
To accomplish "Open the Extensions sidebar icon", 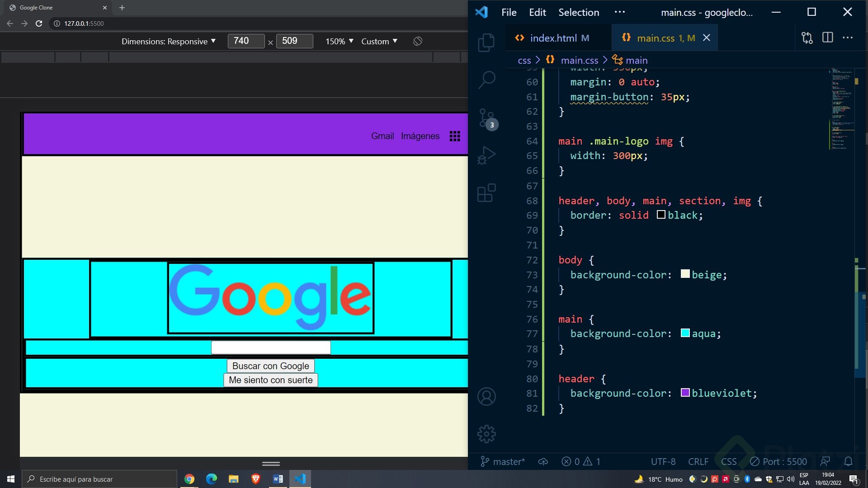I will coord(486,193).
